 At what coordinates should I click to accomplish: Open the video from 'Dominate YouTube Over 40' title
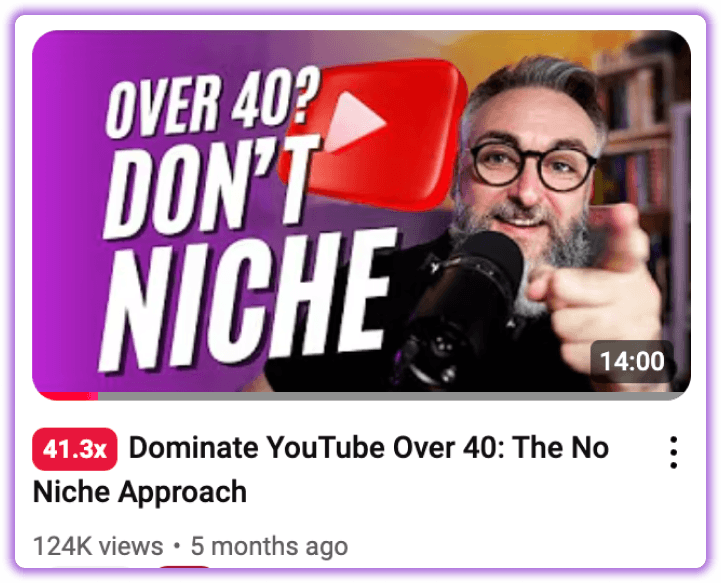(x=369, y=447)
